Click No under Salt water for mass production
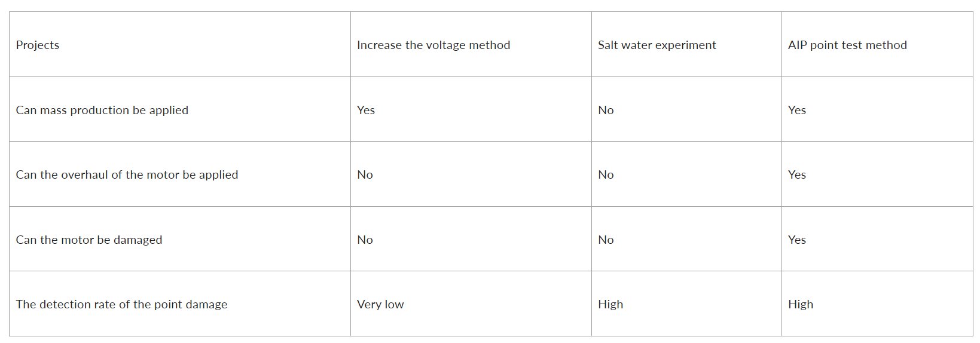The height and width of the screenshot is (343, 980). (x=606, y=110)
